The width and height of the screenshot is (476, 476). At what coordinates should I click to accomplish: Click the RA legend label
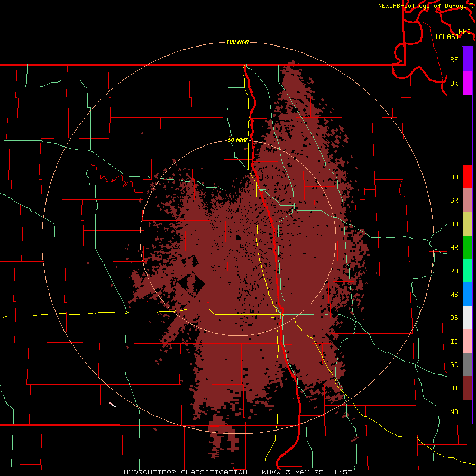[x=454, y=271]
